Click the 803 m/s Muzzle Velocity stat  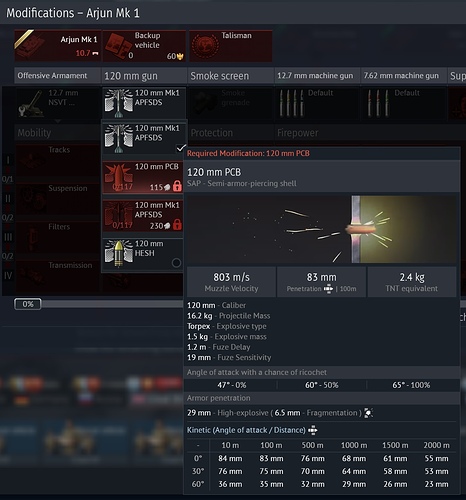pyautogui.click(x=231, y=282)
